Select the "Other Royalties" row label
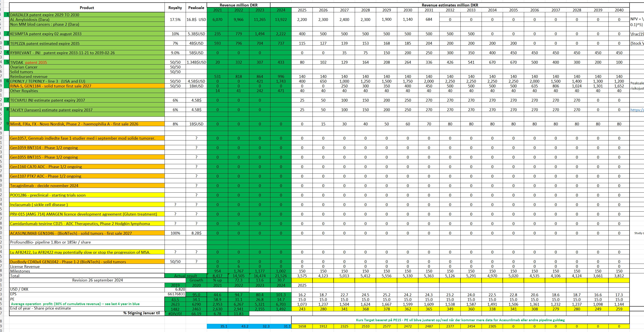The height and width of the screenshot is (332, 644). [x=87, y=91]
